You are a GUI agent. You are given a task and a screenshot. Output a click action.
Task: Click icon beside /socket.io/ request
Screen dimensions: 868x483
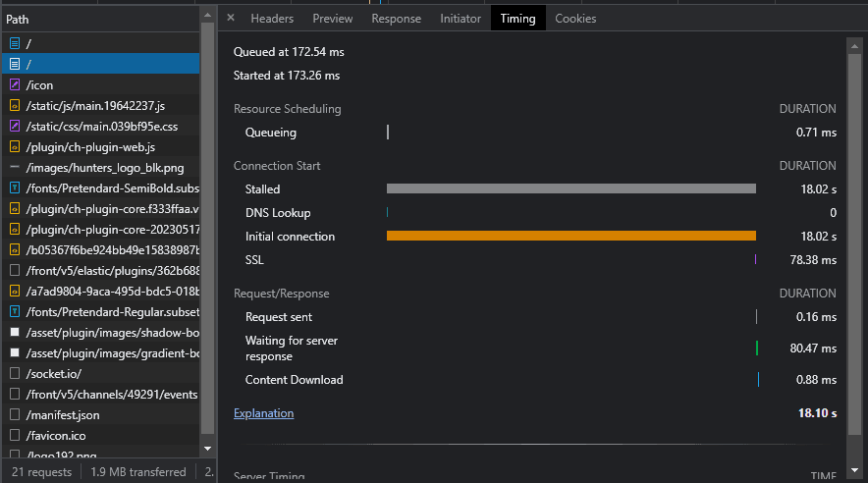[14, 374]
